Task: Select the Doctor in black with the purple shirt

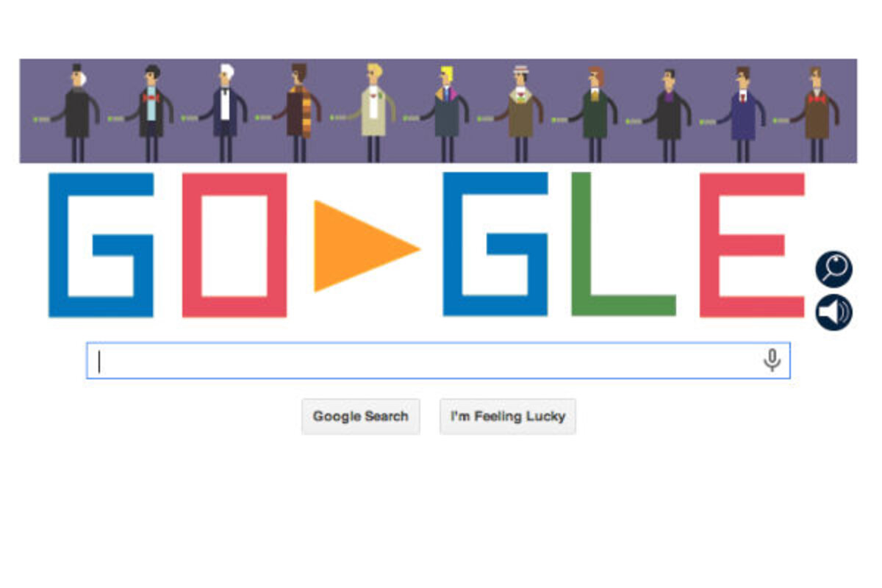Action: click(x=668, y=112)
